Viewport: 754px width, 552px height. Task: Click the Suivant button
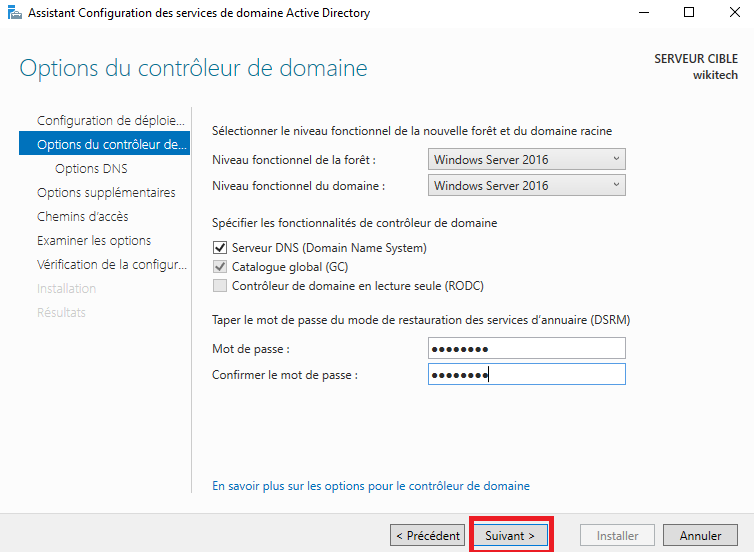510,536
